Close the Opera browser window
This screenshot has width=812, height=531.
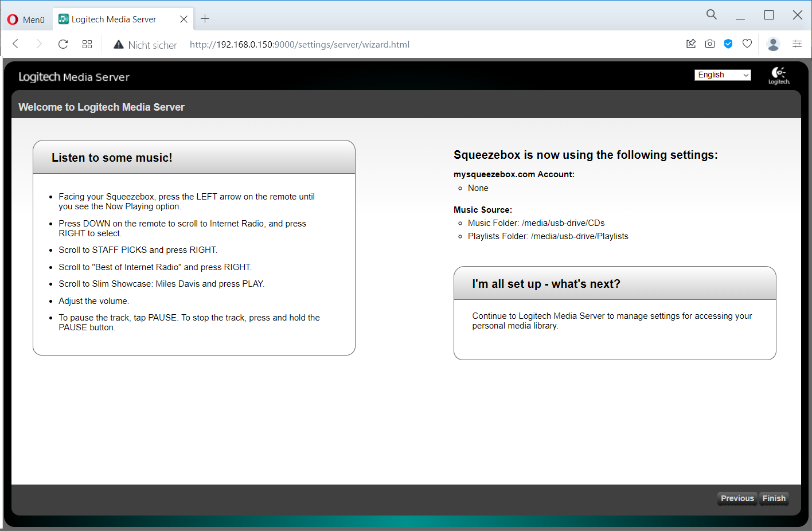pos(798,15)
